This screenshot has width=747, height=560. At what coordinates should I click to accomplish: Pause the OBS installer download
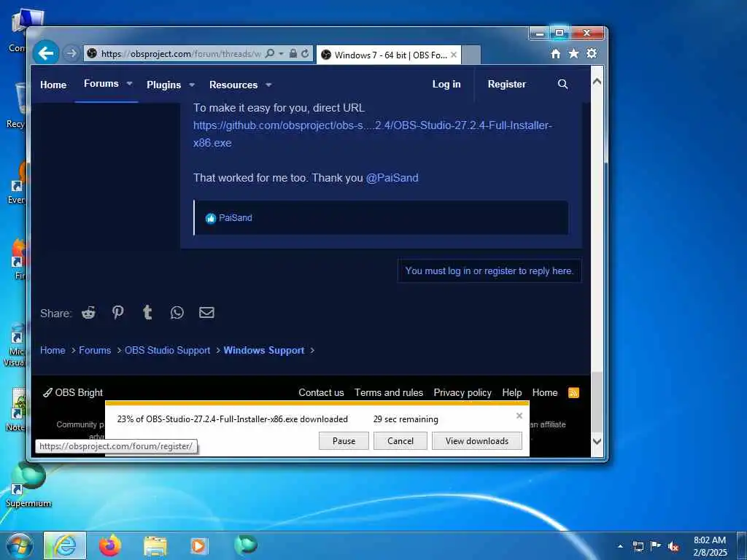(344, 441)
